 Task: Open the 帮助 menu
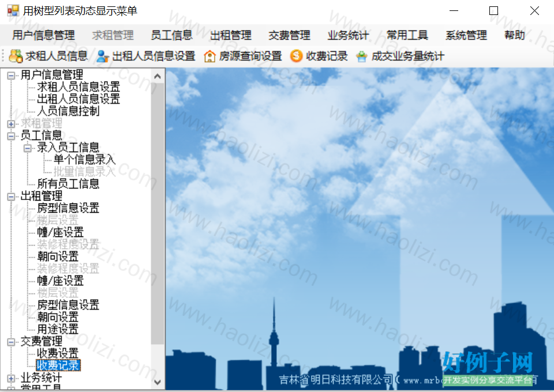pos(515,35)
